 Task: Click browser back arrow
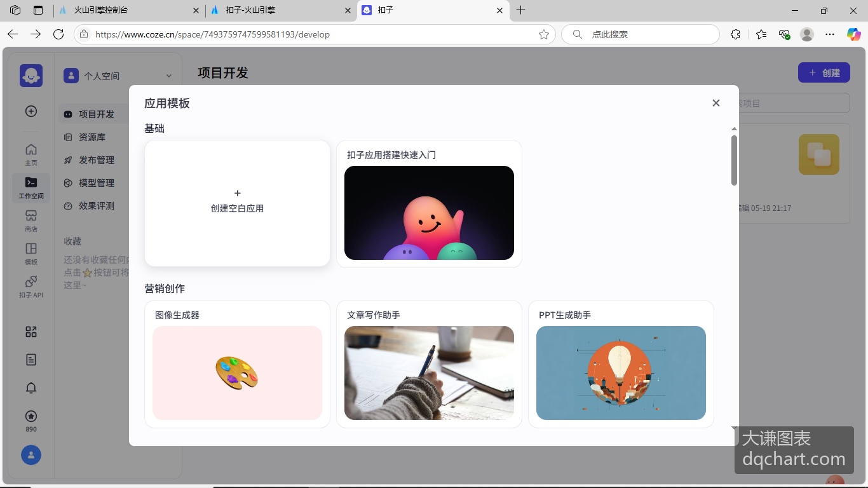click(13, 34)
